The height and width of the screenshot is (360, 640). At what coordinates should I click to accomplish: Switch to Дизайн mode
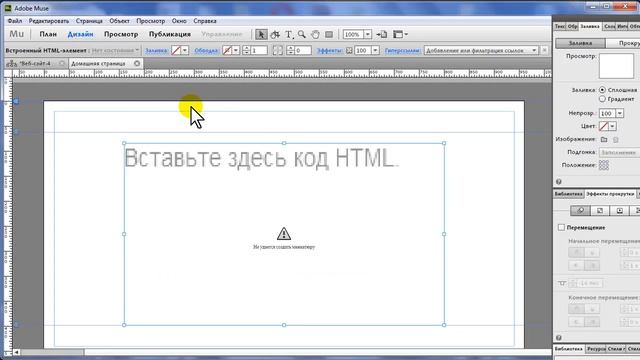tap(80, 34)
